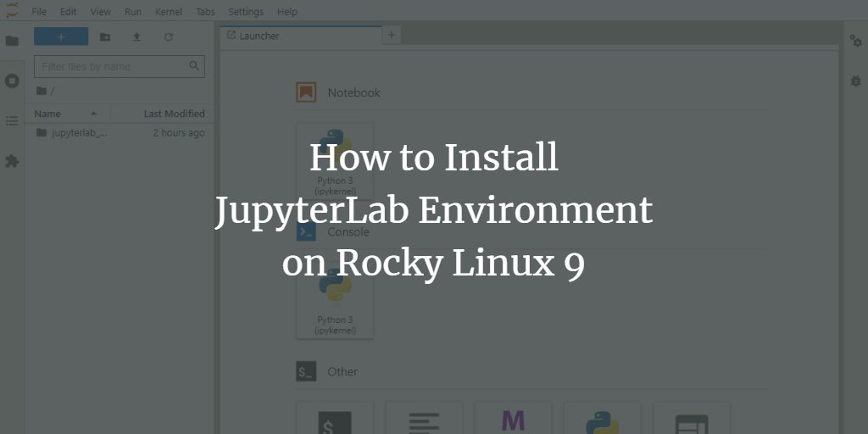
Task: Click the Other section dollar icon
Action: [305, 371]
